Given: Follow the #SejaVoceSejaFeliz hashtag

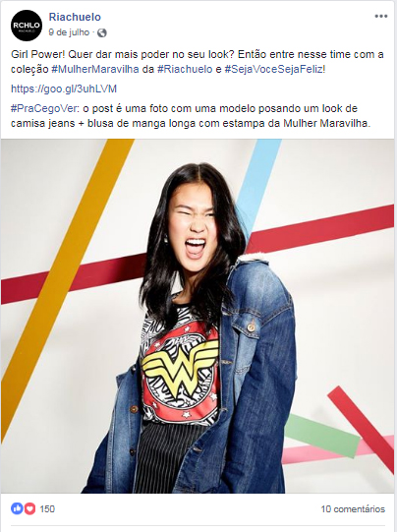Looking at the screenshot, I should [x=273, y=69].
